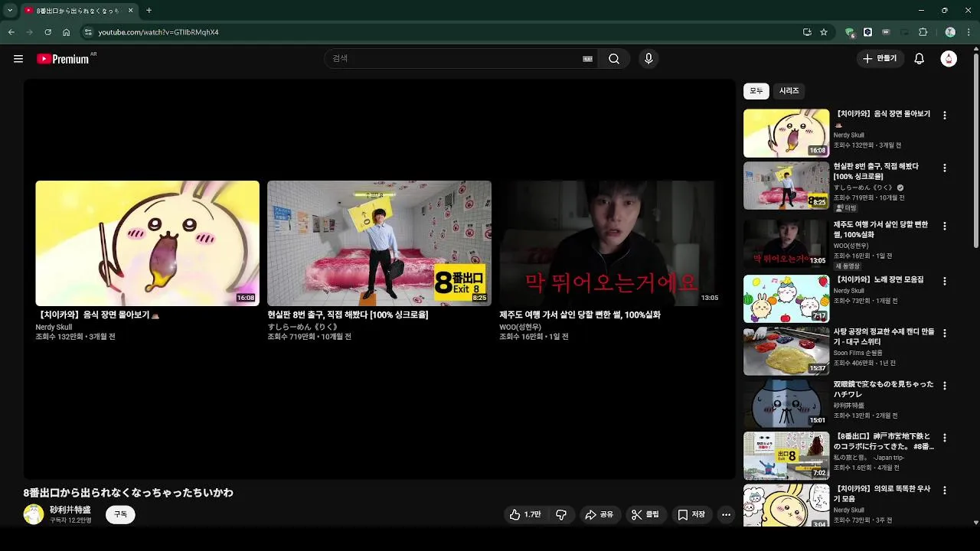The height and width of the screenshot is (551, 980).
Task: Click the 만들기 create button
Action: (x=880, y=59)
